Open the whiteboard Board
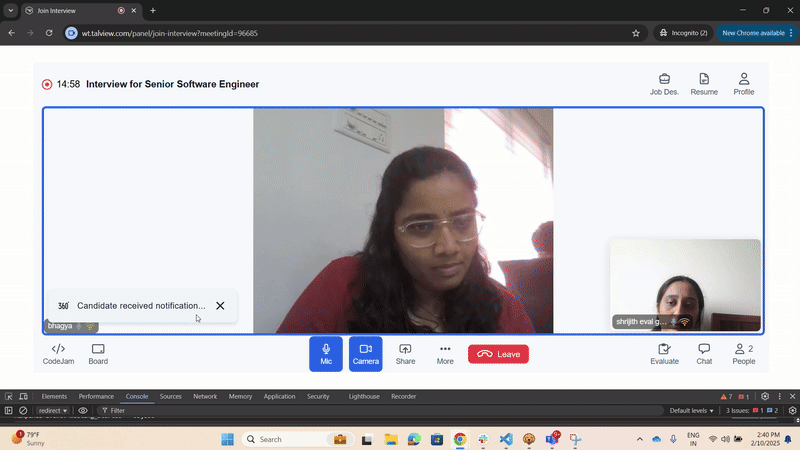 pos(98,354)
